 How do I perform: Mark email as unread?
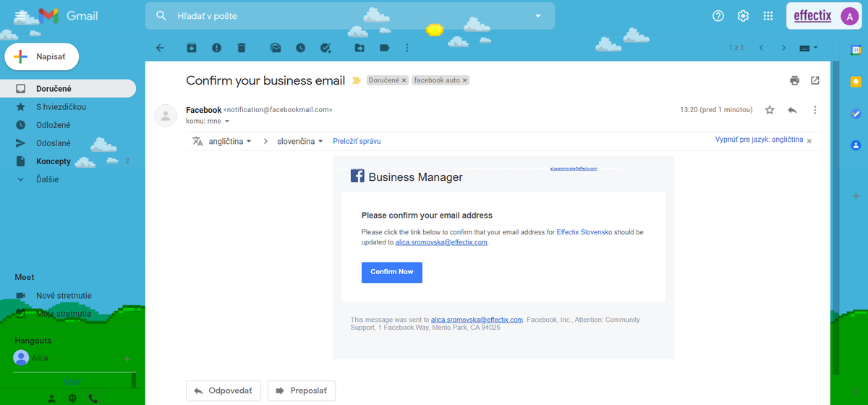coord(276,48)
